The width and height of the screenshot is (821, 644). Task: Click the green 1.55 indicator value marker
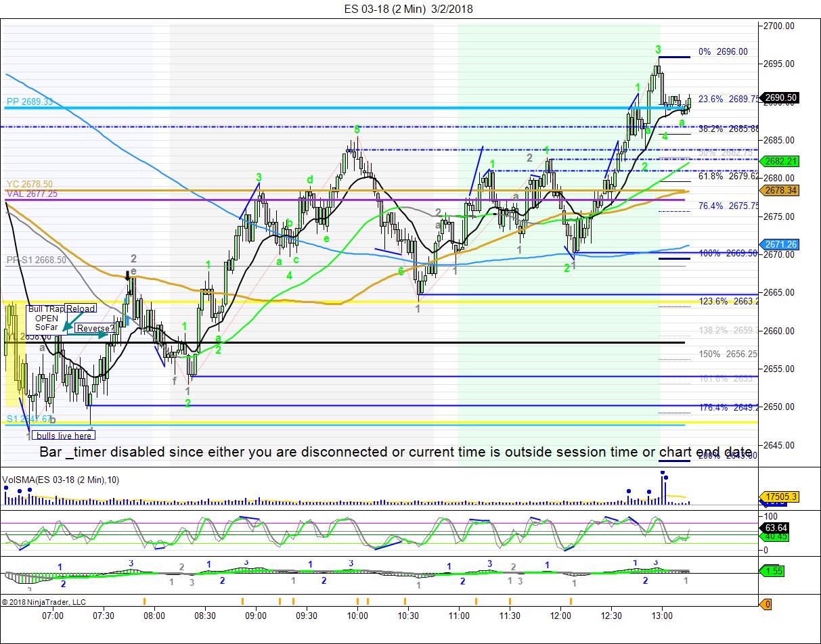click(772, 572)
